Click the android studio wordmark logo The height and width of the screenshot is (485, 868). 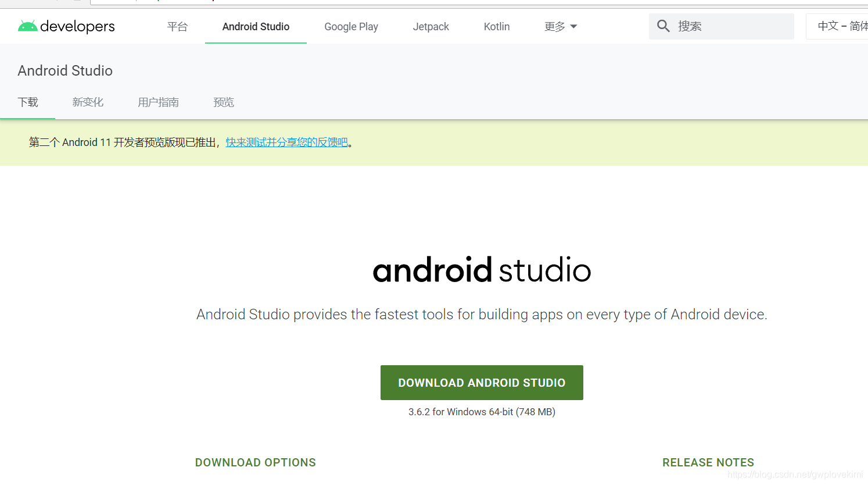tap(482, 270)
